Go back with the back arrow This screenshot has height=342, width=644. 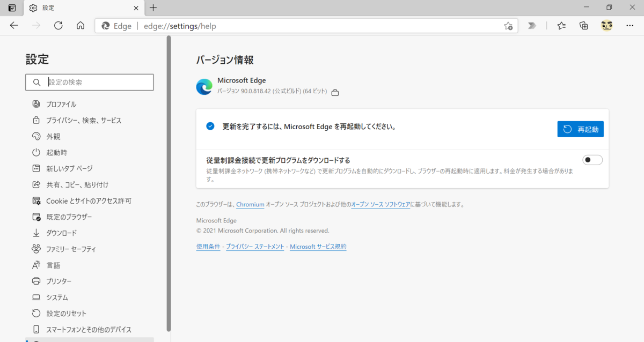[14, 26]
